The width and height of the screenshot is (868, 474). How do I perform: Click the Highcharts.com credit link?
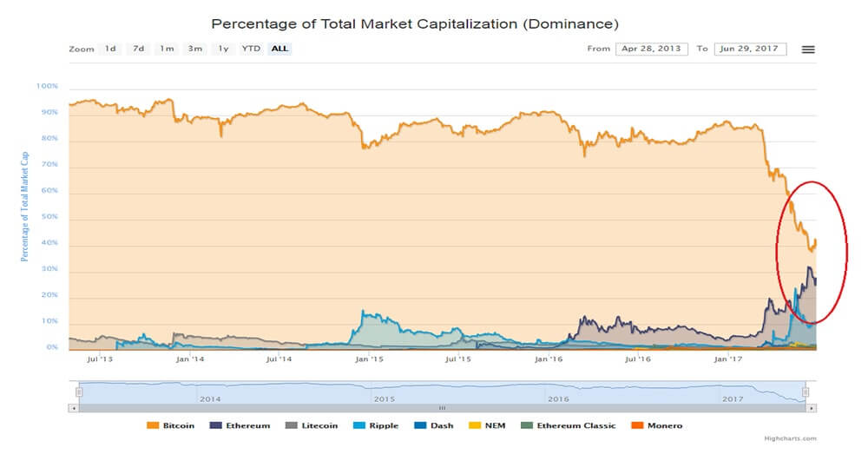coord(791,439)
